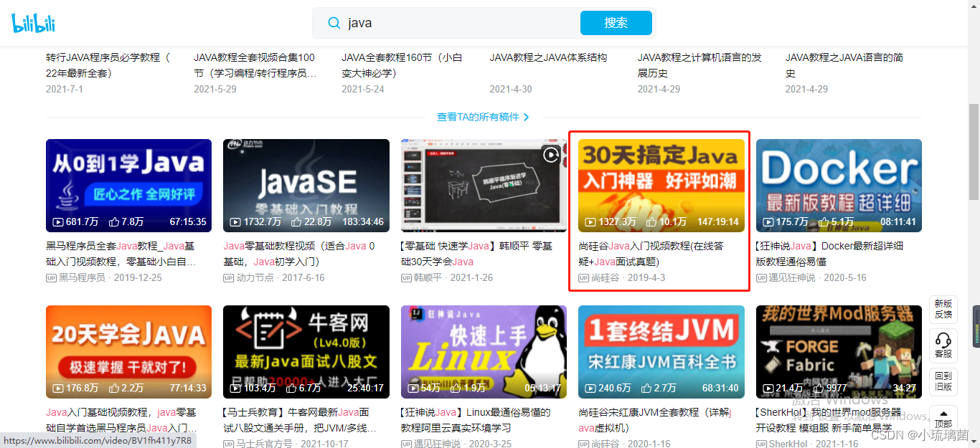The image size is (980, 448).
Task: Open JAVA全套教程160节 title
Action: [x=402, y=65]
